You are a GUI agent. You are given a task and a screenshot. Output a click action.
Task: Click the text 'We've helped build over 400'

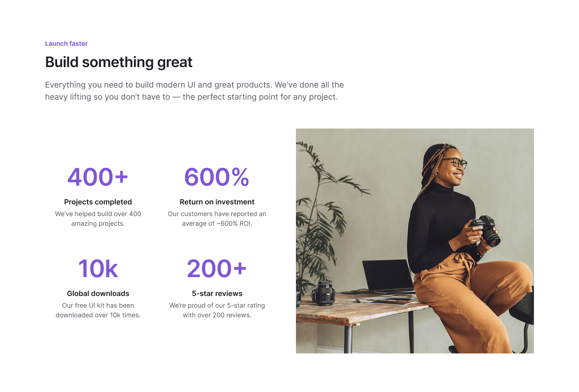(x=98, y=214)
